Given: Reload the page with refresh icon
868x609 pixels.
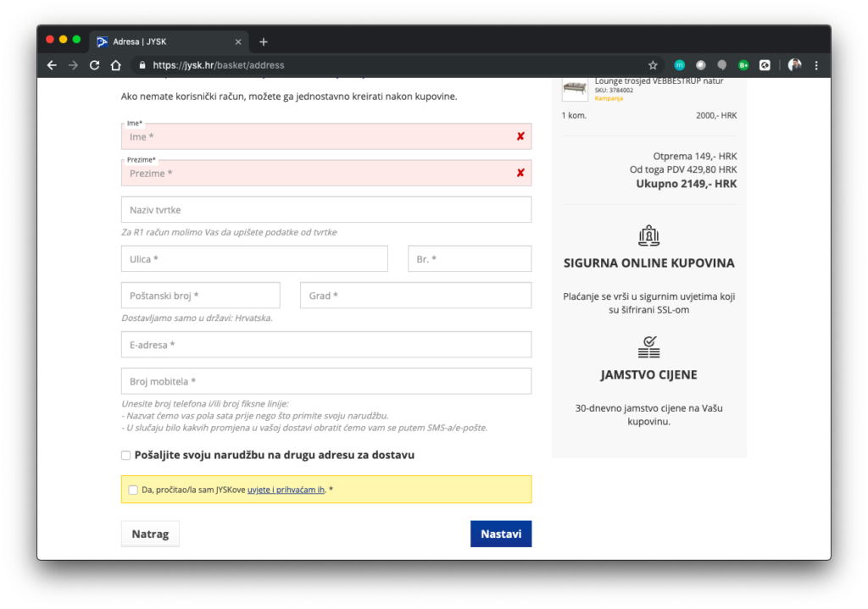Looking at the screenshot, I should point(95,65).
